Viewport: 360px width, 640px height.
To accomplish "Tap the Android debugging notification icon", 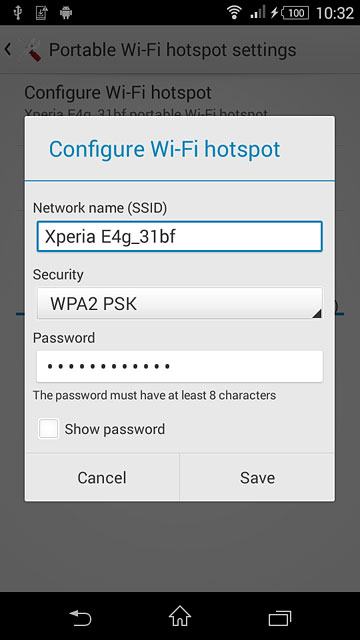I will 66,13.
